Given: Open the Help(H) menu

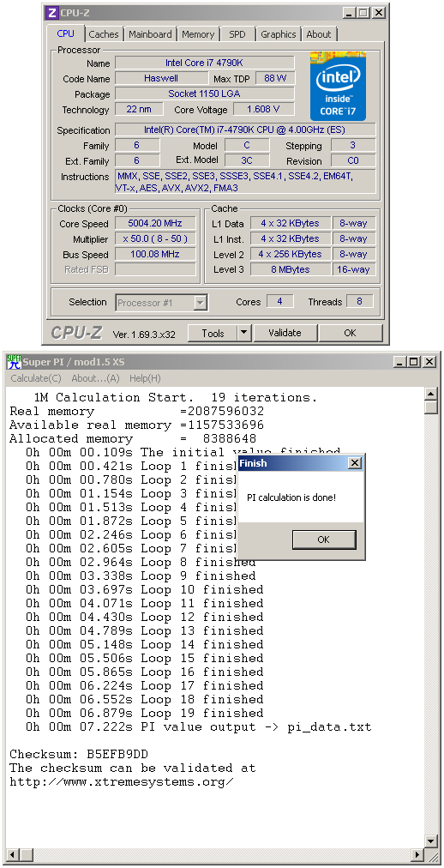Looking at the screenshot, I should click(145, 378).
